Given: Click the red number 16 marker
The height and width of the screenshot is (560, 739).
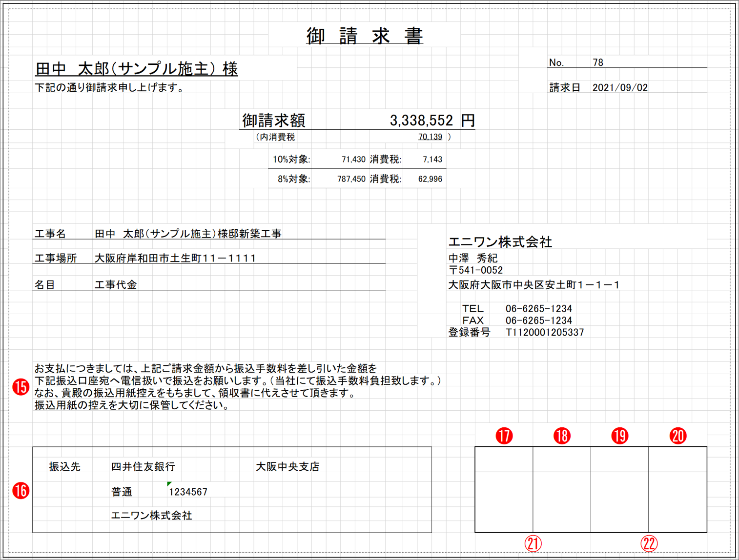Looking at the screenshot, I should [21, 491].
